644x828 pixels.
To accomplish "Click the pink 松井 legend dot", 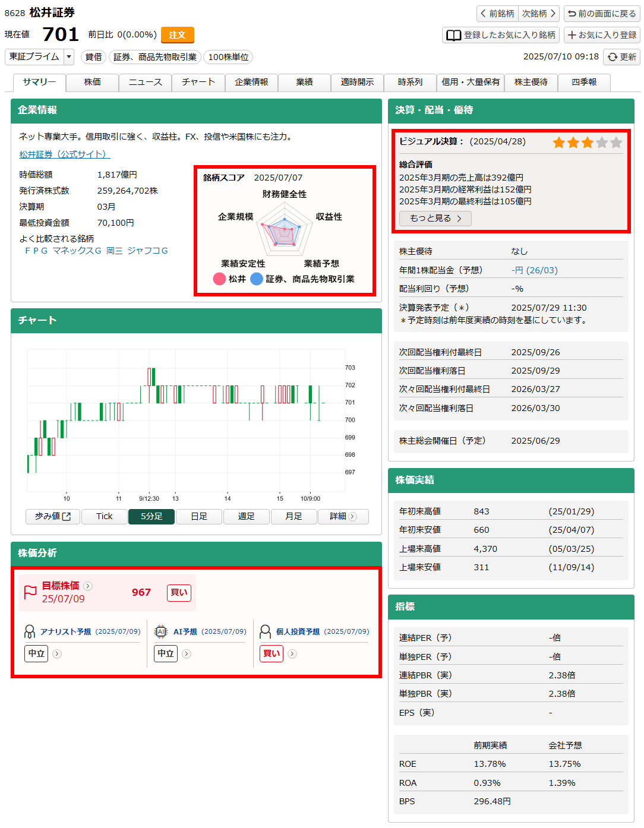I will [219, 279].
